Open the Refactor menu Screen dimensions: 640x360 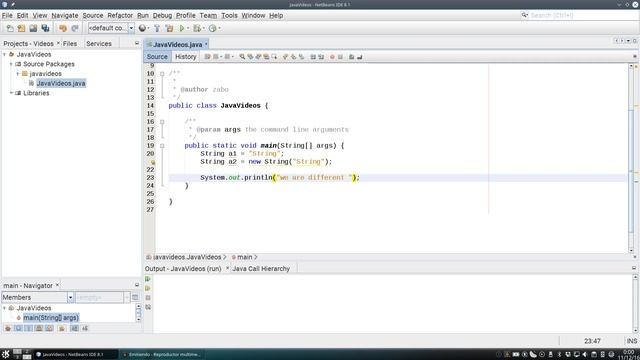[x=120, y=16]
